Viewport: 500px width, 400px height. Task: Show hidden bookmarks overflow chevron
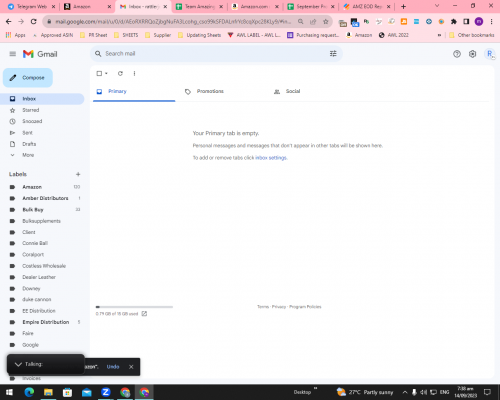(439, 35)
